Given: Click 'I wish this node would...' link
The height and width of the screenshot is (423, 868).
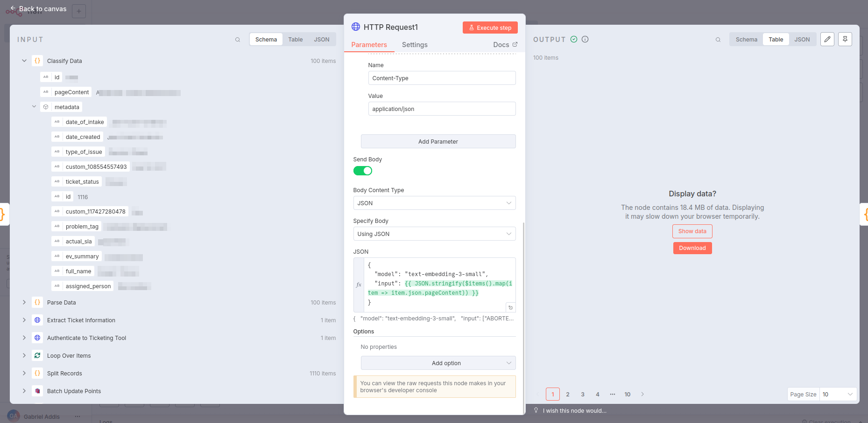Looking at the screenshot, I should [575, 411].
